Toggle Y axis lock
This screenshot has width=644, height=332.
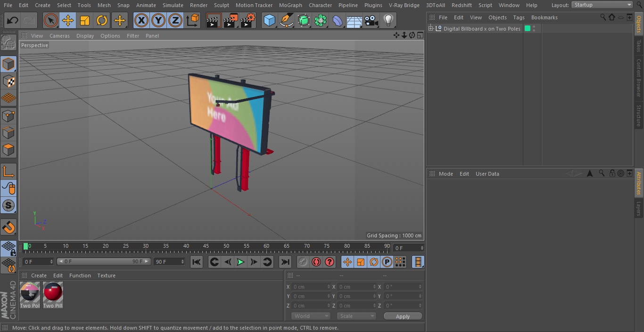coord(158,20)
